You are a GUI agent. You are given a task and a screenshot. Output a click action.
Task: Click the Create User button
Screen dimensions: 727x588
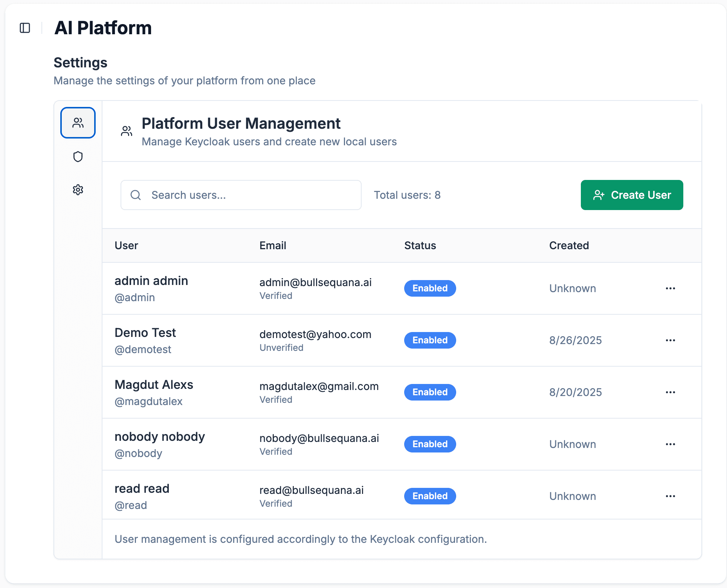[632, 195]
